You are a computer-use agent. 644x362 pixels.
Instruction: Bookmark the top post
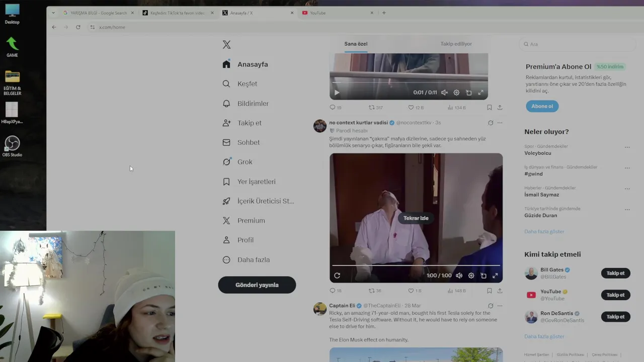pyautogui.click(x=489, y=108)
